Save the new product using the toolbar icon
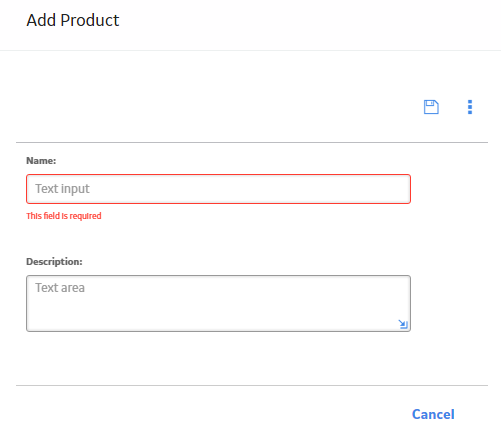501x442 pixels. coord(431,107)
